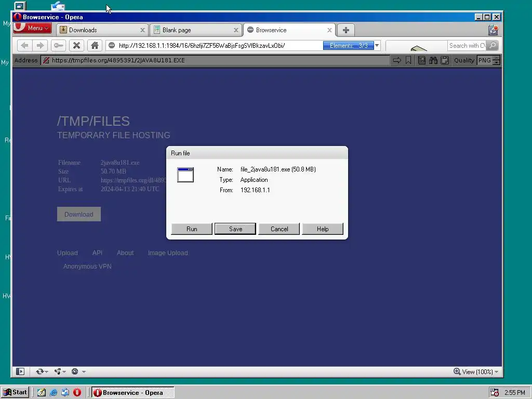Launch Internet Explorer from quick launch

[x=54, y=393]
